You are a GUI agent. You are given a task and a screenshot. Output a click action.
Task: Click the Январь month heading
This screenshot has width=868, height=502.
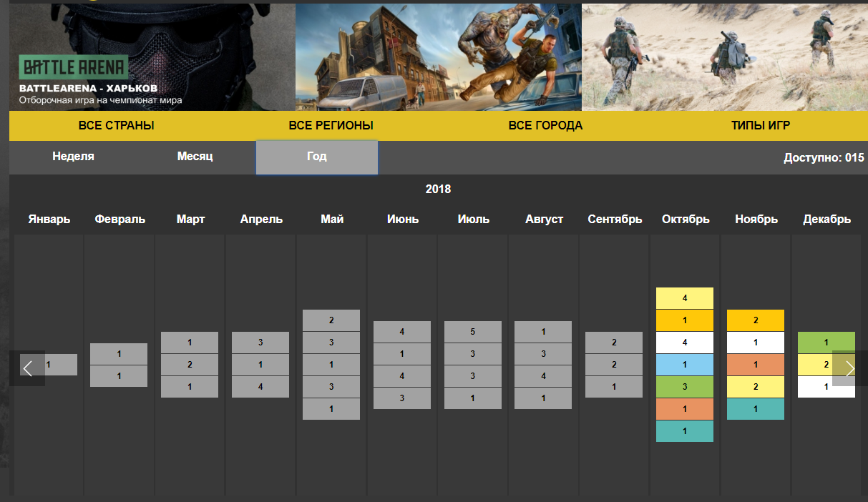click(49, 220)
